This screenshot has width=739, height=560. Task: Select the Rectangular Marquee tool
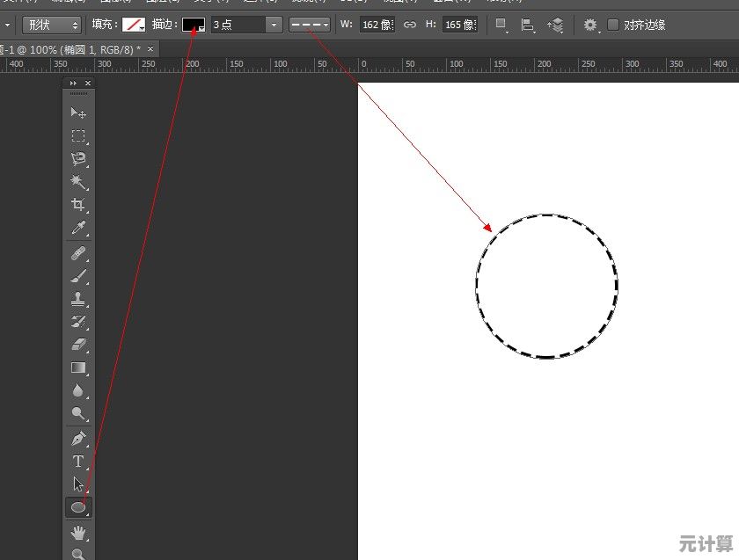(78, 136)
